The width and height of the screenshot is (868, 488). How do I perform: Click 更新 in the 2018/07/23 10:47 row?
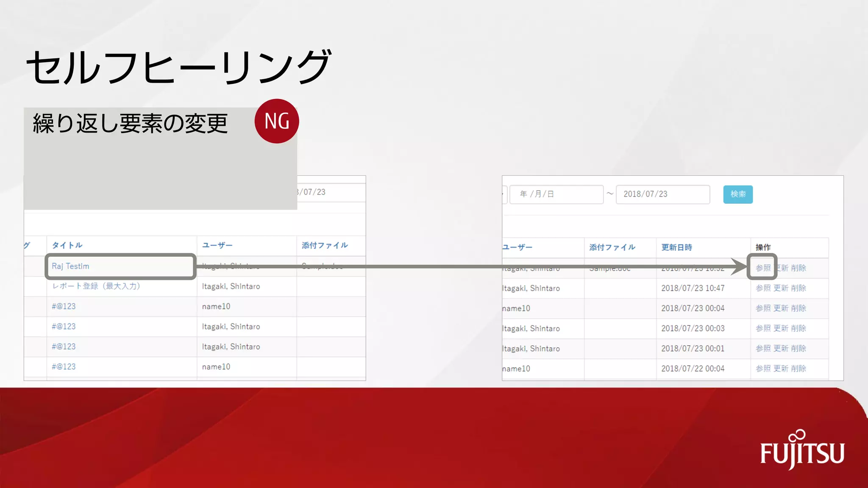(781, 288)
